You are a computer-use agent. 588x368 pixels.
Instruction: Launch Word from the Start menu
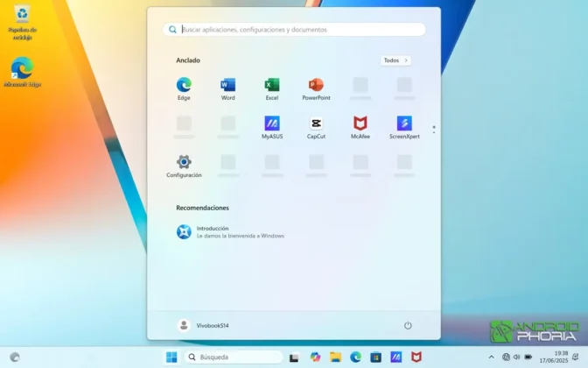tap(228, 89)
